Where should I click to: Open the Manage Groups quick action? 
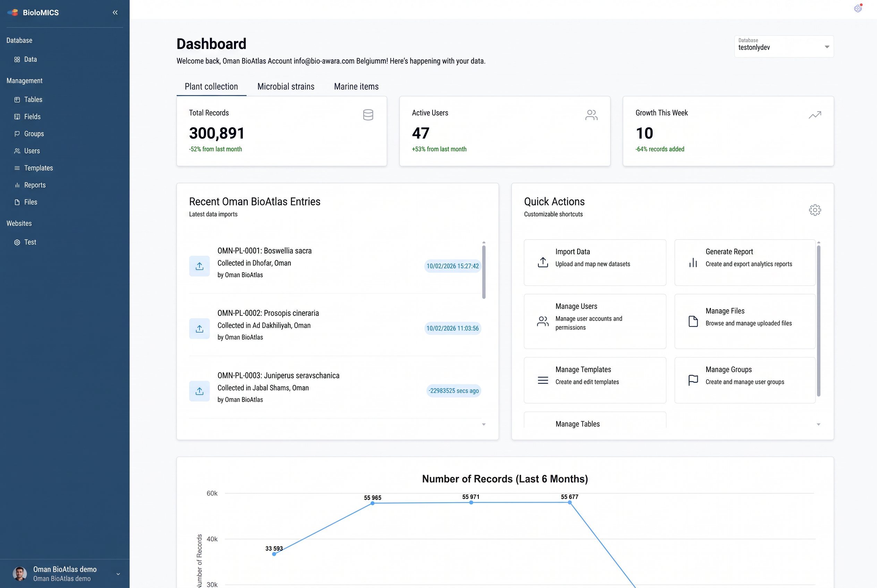[745, 380]
